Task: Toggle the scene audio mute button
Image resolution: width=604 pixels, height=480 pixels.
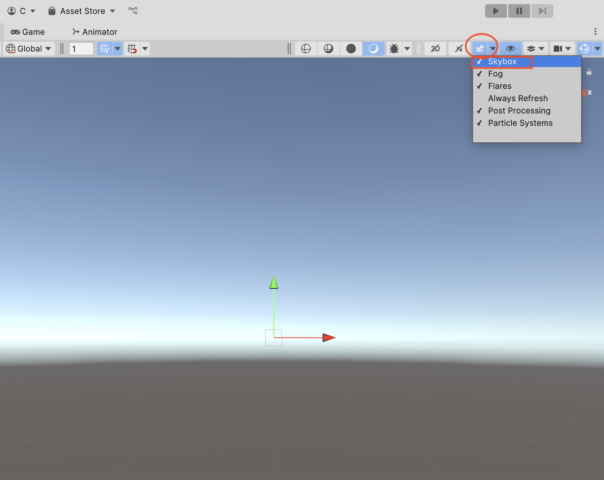Action: coord(458,49)
